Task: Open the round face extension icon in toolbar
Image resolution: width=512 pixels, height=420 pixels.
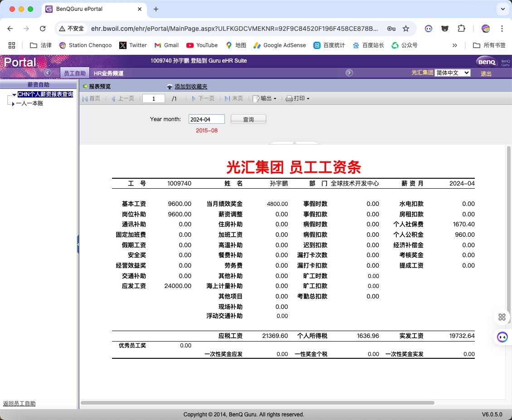Action: click(x=429, y=29)
